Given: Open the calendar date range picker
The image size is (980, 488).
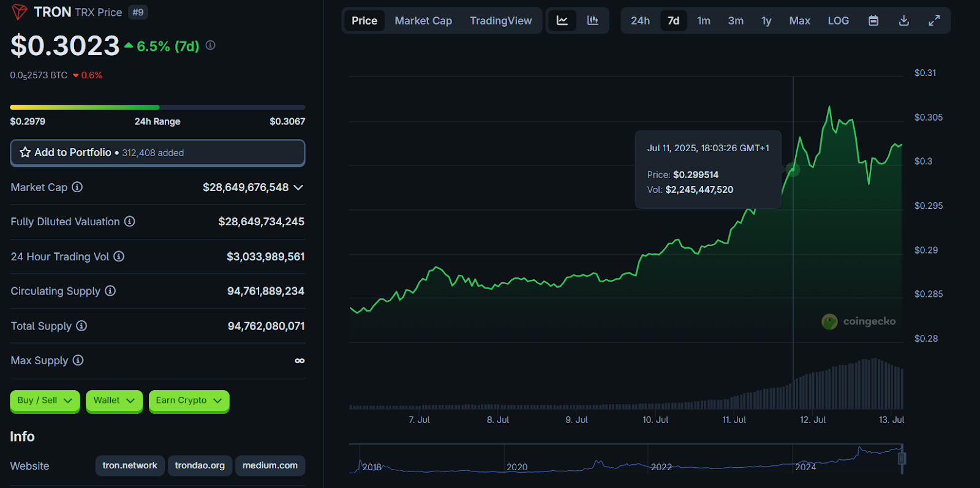Looking at the screenshot, I should point(873,21).
